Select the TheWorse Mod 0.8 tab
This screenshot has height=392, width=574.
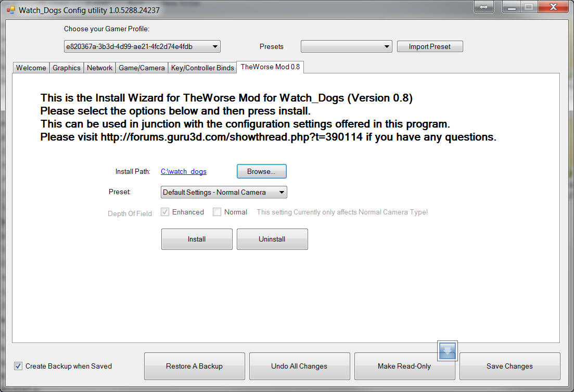click(x=270, y=67)
